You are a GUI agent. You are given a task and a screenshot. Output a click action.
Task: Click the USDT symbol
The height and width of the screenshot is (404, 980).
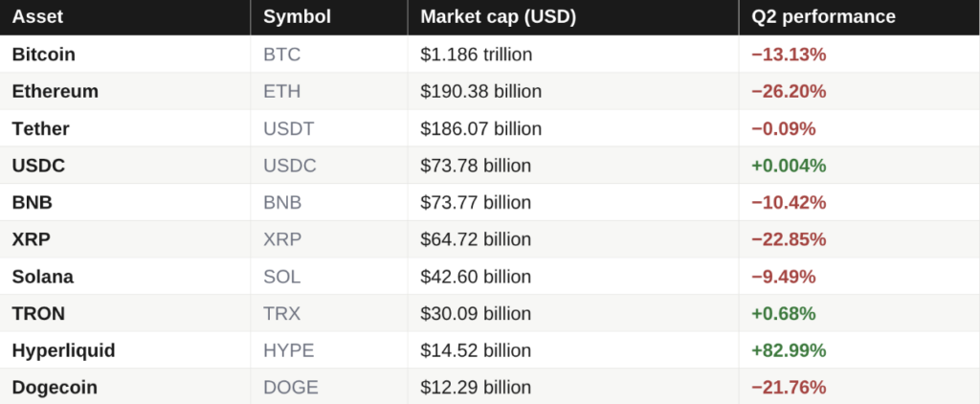pos(289,129)
